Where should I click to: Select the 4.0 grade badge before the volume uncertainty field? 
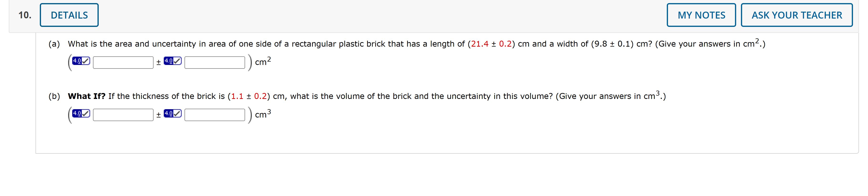(x=172, y=114)
